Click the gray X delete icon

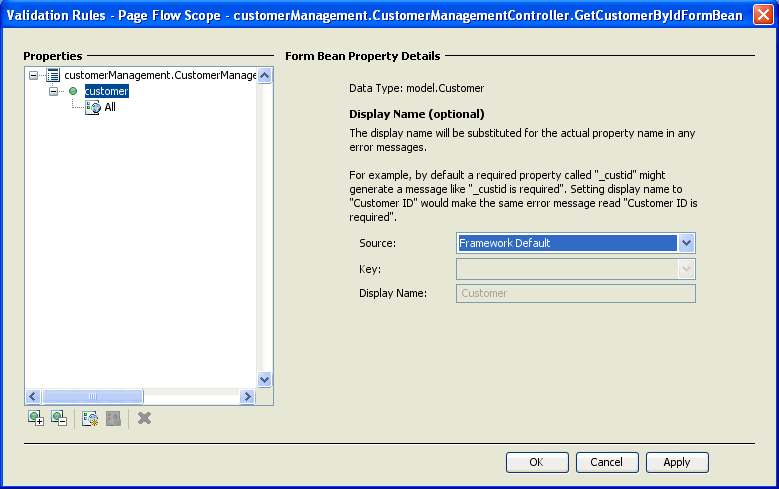[x=145, y=418]
